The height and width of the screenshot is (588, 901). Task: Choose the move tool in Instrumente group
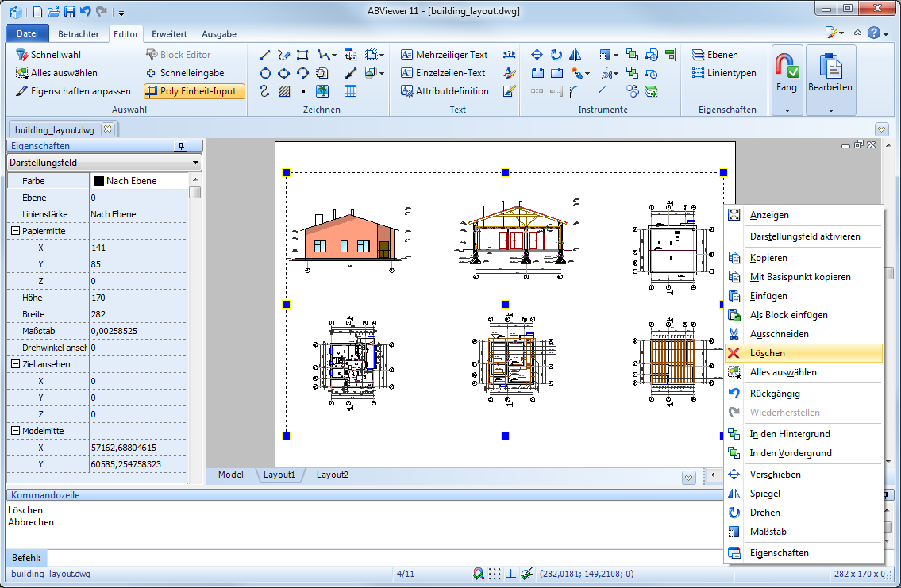[x=537, y=55]
